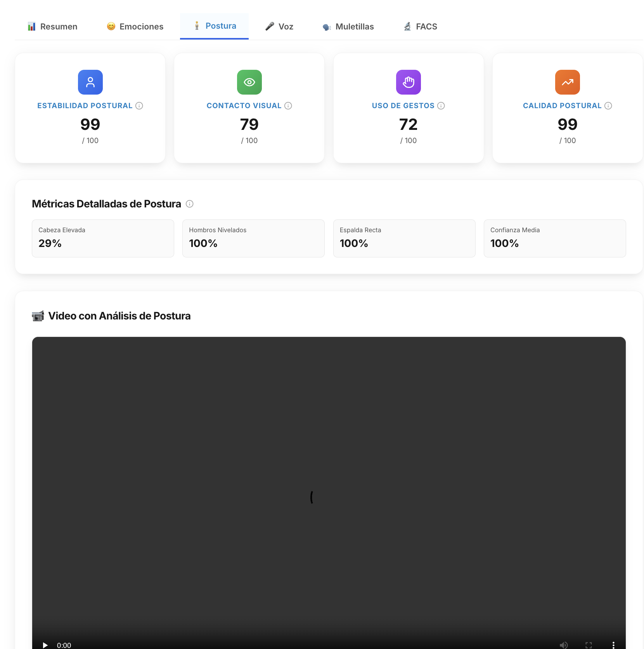Click the orange trend icon for Calidad Postural
This screenshot has height=649, width=644.
pos(568,82)
